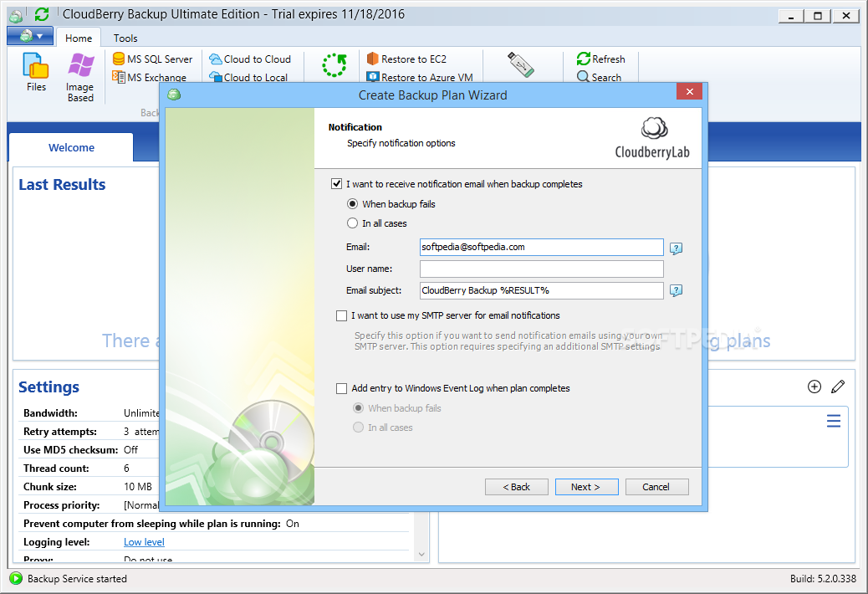868x594 pixels.
Task: Select email In all cases radio
Action: 352,223
